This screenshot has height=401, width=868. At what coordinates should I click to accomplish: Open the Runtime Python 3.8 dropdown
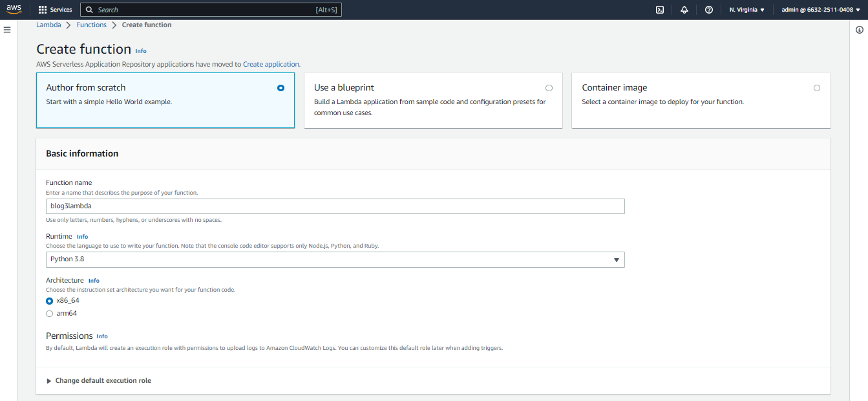point(335,259)
